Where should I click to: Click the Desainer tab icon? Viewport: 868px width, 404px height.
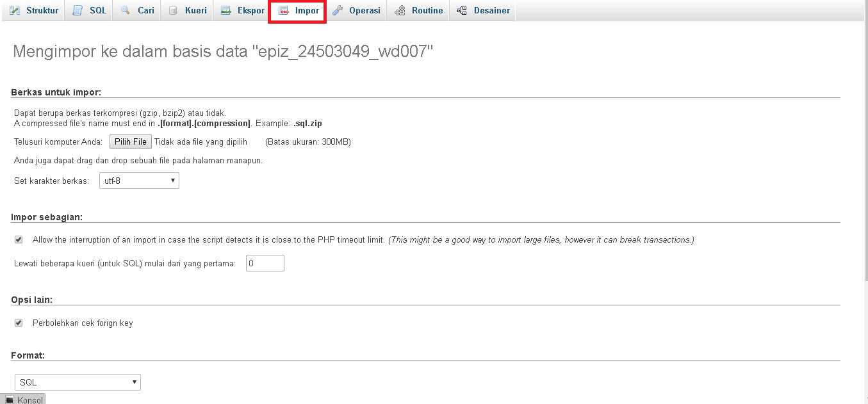click(x=462, y=10)
